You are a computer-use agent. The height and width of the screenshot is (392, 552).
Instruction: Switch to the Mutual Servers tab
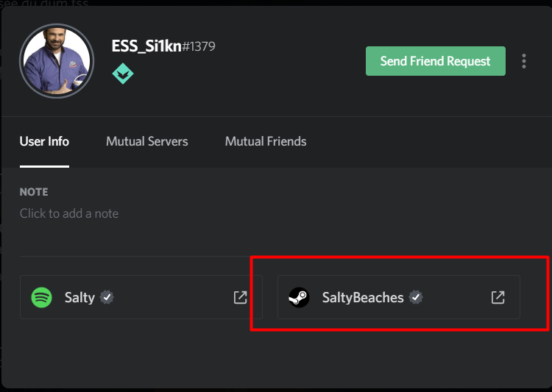(x=146, y=141)
